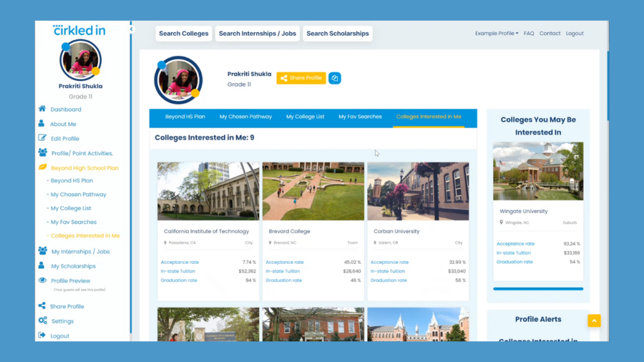Viewport: 644px width, 362px height.
Task: Click the Edit Profile pencil icon
Action: [42, 138]
